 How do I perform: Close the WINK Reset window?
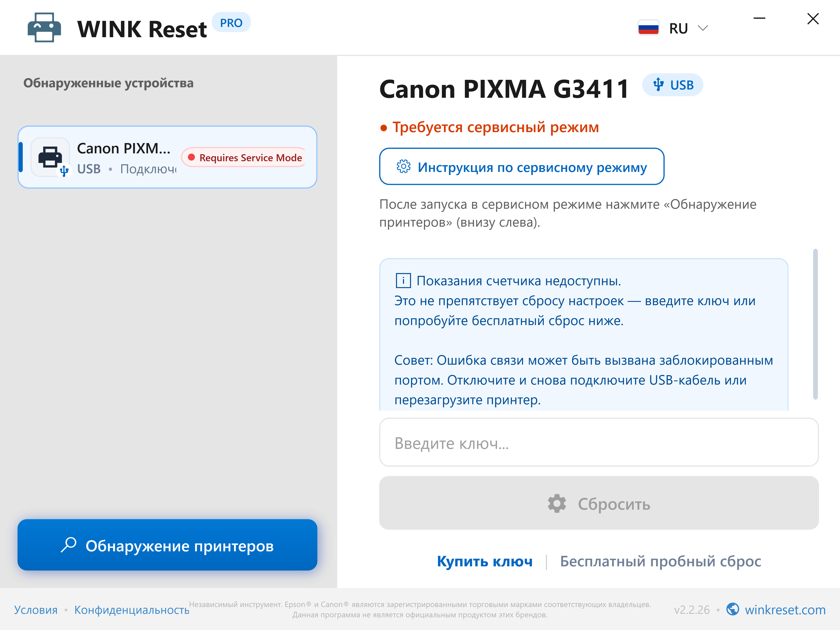[x=813, y=19]
